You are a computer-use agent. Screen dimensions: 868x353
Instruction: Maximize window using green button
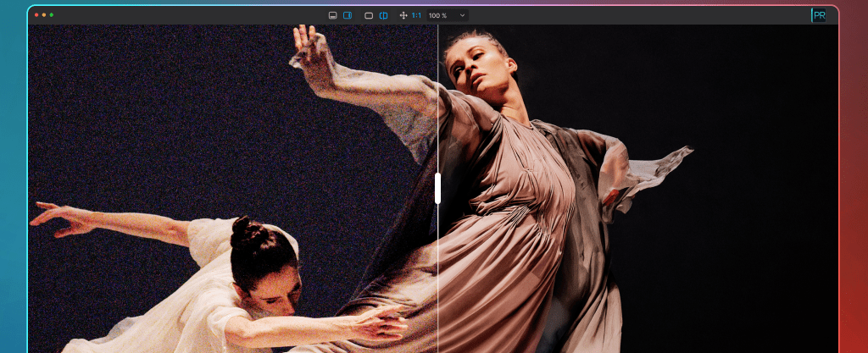(52, 15)
